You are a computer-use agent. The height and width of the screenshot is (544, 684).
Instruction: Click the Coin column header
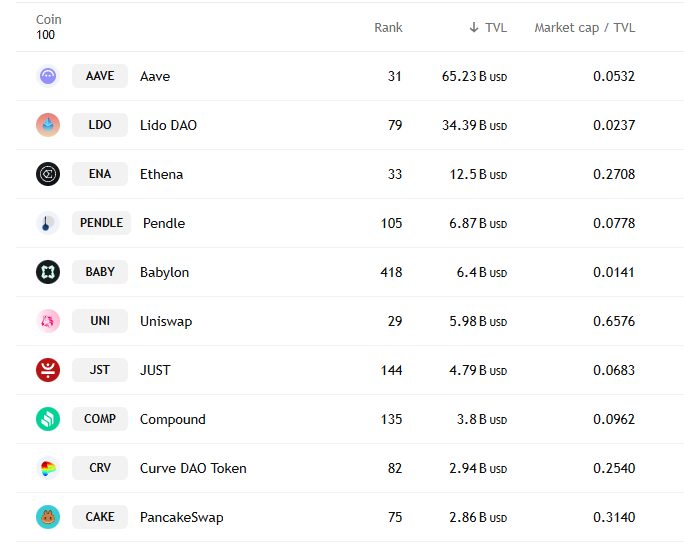[x=48, y=20]
